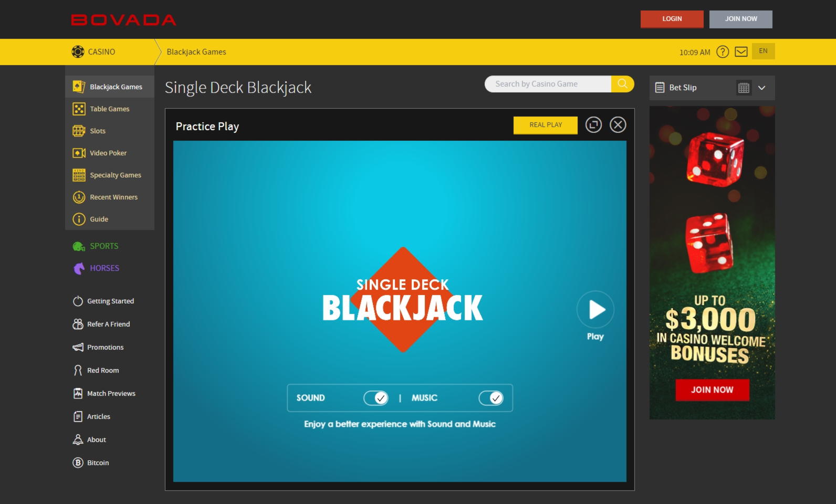836x504 pixels.
Task: Click the Single Deck Blackjack game logo
Action: coord(402,300)
